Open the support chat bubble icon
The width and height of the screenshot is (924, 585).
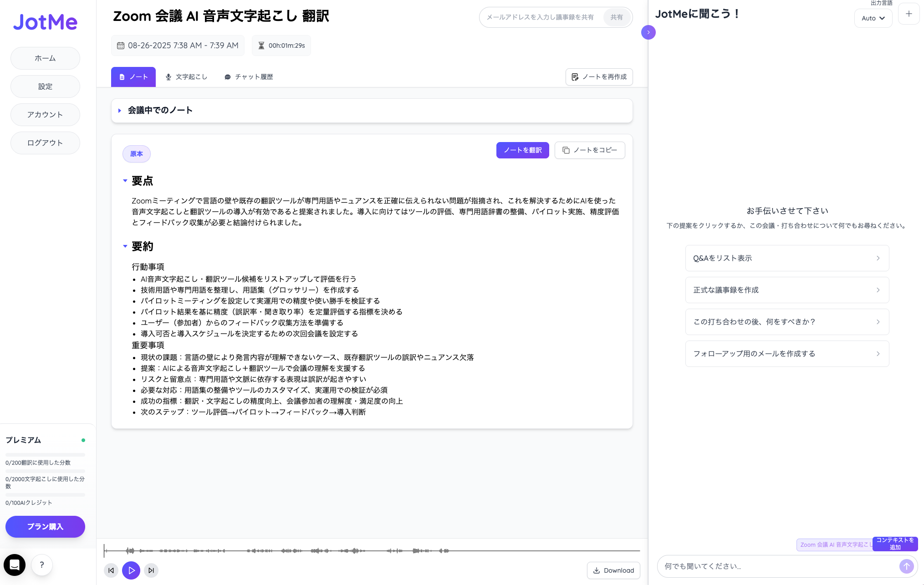pos(15,565)
